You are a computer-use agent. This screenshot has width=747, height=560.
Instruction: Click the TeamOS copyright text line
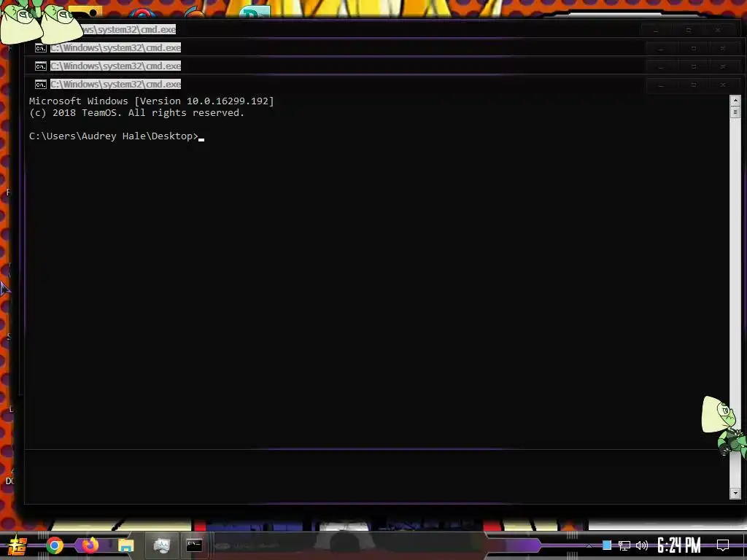coord(136,113)
